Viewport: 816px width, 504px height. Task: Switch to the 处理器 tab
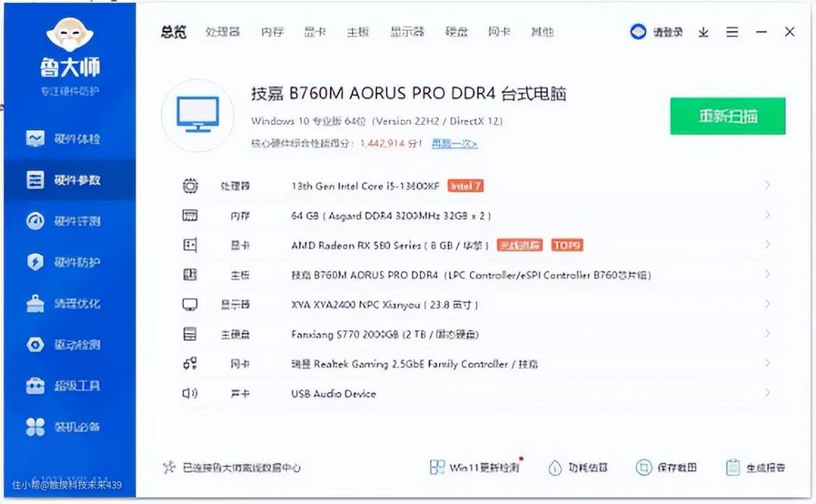223,32
